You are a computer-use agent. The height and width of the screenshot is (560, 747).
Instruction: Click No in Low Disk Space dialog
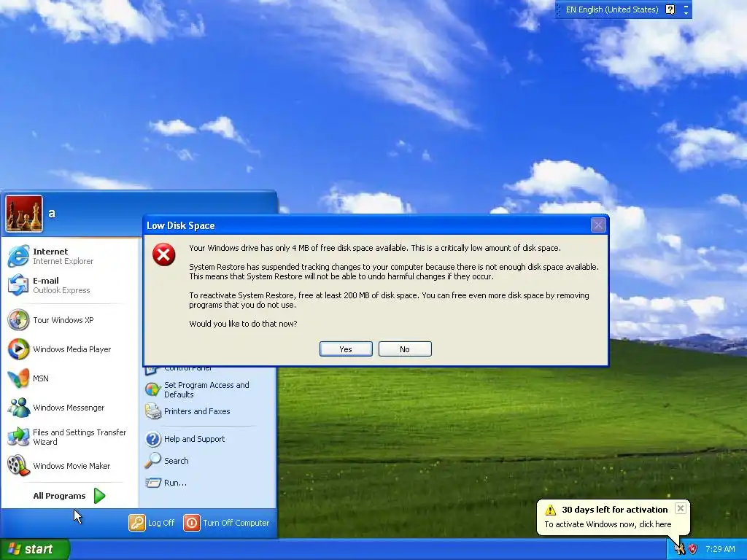[405, 349]
